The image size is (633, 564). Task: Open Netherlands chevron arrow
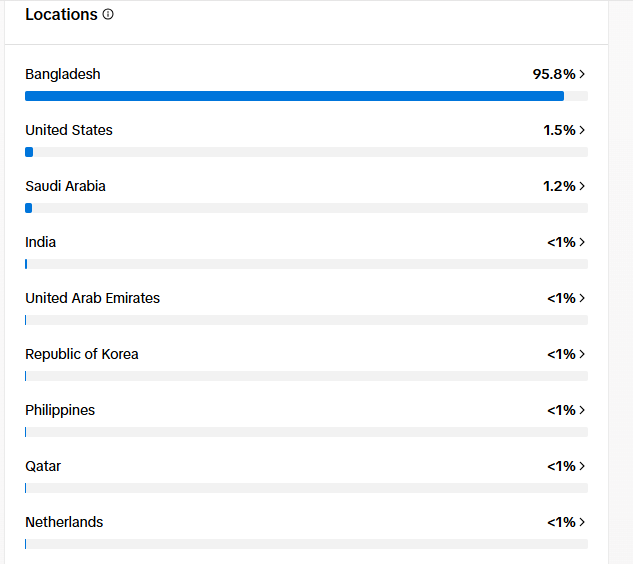(x=582, y=522)
